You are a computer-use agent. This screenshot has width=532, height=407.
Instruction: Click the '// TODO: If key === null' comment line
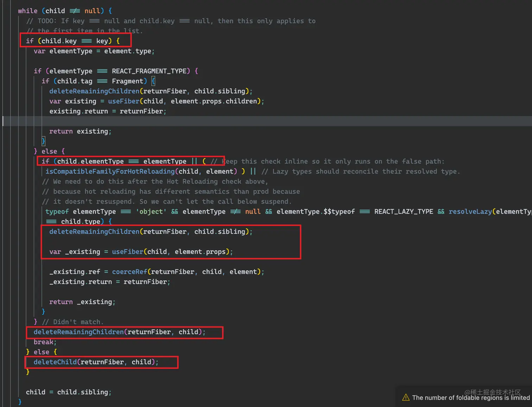click(x=171, y=21)
